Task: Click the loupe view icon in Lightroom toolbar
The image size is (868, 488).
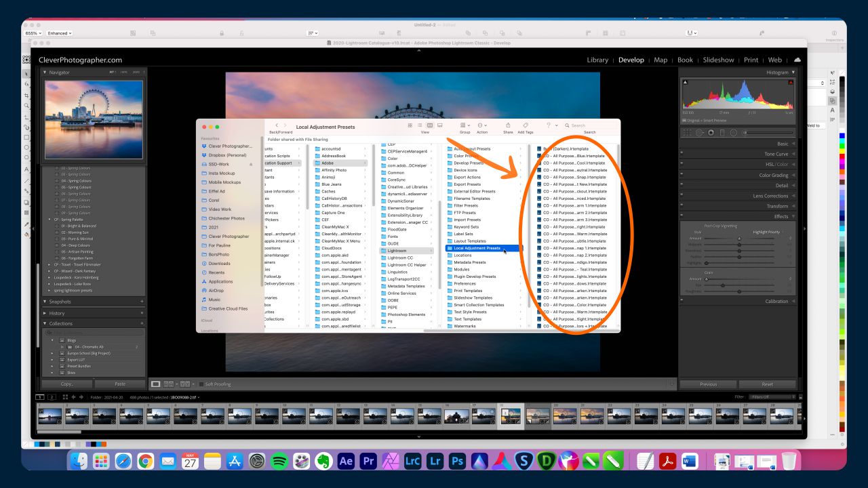Action: 155,384
